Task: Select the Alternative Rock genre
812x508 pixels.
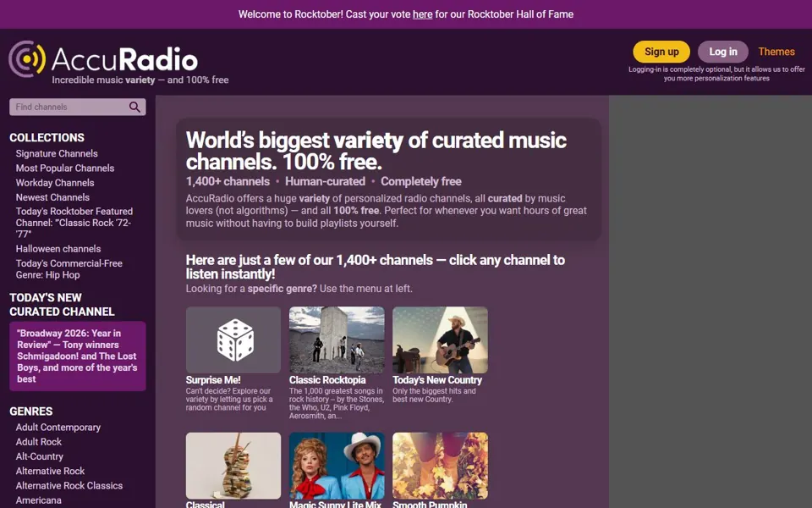Action: point(50,471)
